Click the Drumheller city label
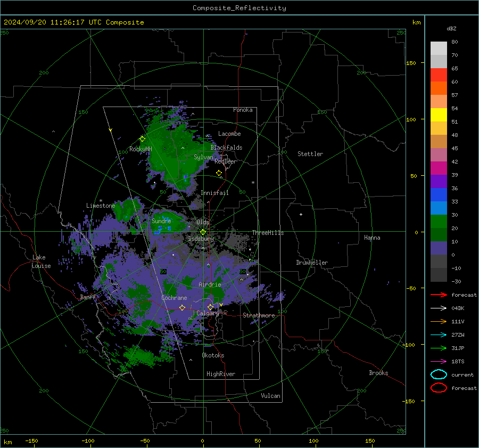The height and width of the screenshot is (448, 479). pyautogui.click(x=312, y=263)
